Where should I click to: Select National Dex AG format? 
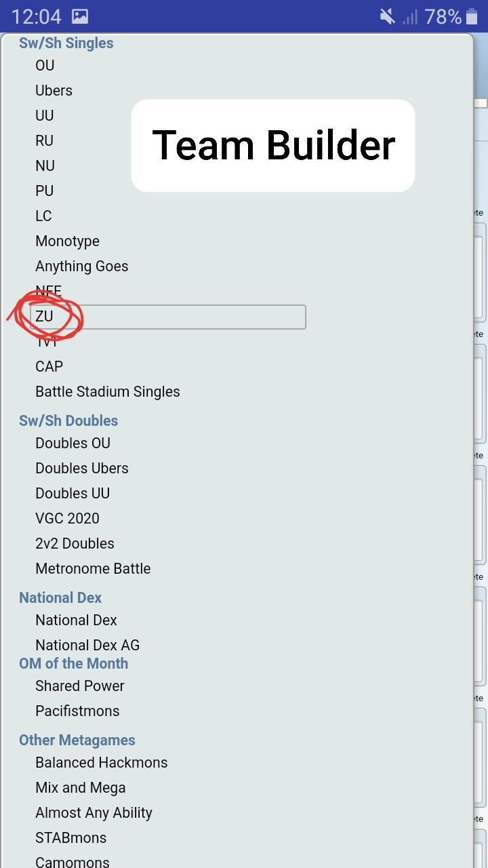point(87,646)
